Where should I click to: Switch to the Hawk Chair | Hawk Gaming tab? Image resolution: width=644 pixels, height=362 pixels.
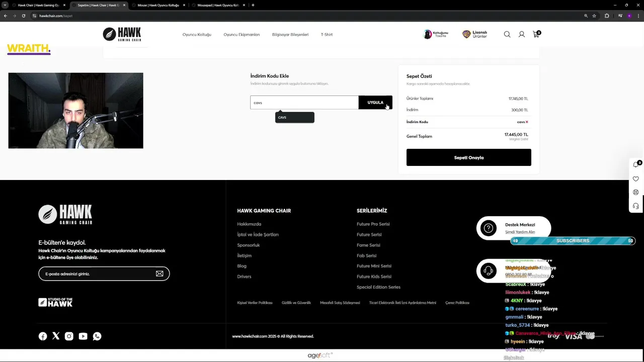(38, 5)
